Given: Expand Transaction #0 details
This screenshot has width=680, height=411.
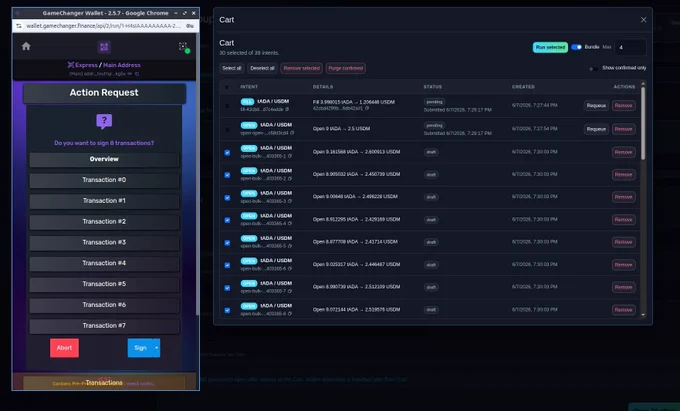Looking at the screenshot, I should click(x=104, y=180).
